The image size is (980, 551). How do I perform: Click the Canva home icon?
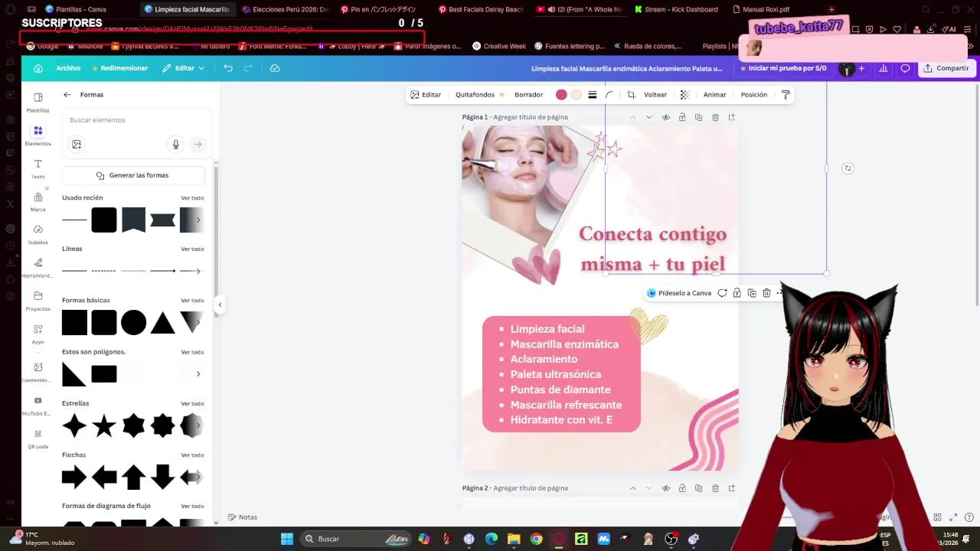38,68
